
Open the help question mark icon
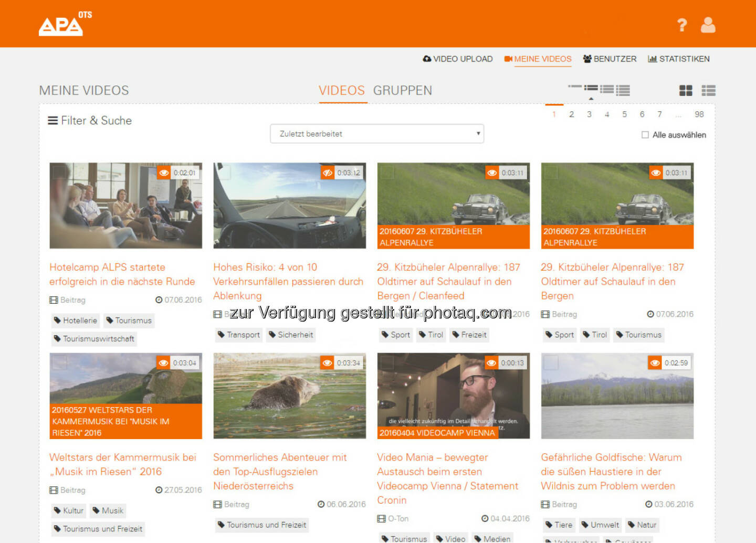point(681,25)
